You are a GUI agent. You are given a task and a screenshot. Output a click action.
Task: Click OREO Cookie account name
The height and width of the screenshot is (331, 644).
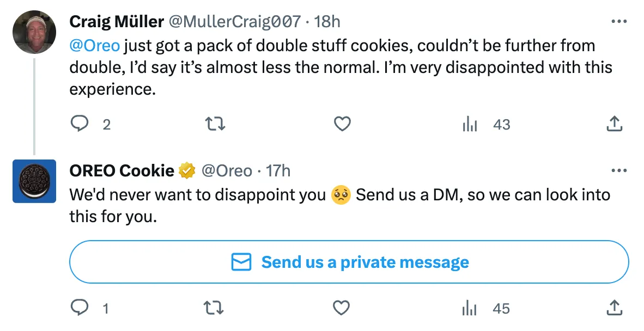click(121, 170)
